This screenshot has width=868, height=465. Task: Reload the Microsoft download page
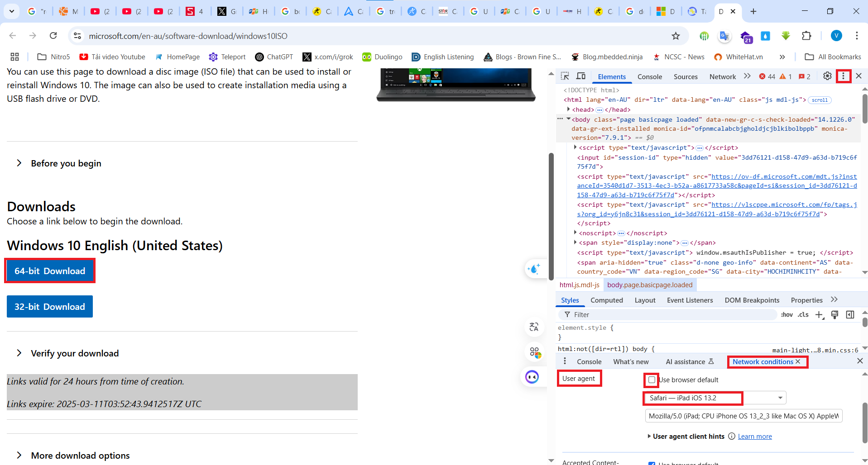[x=53, y=36]
